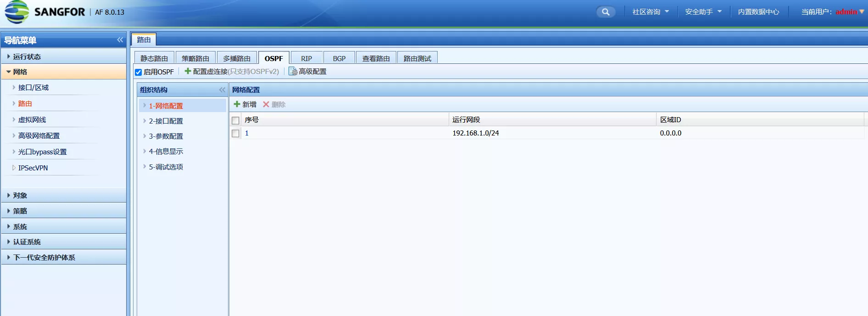Image resolution: width=868 pixels, height=316 pixels.
Task: Open 高级配置 via its document icon
Action: point(293,72)
